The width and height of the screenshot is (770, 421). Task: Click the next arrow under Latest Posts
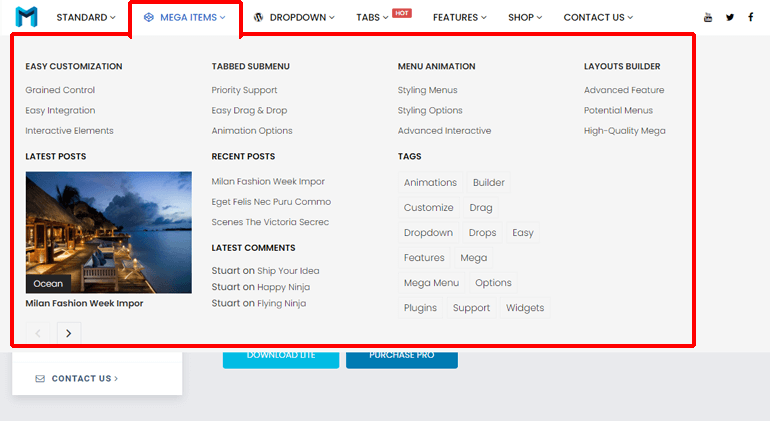click(x=68, y=333)
